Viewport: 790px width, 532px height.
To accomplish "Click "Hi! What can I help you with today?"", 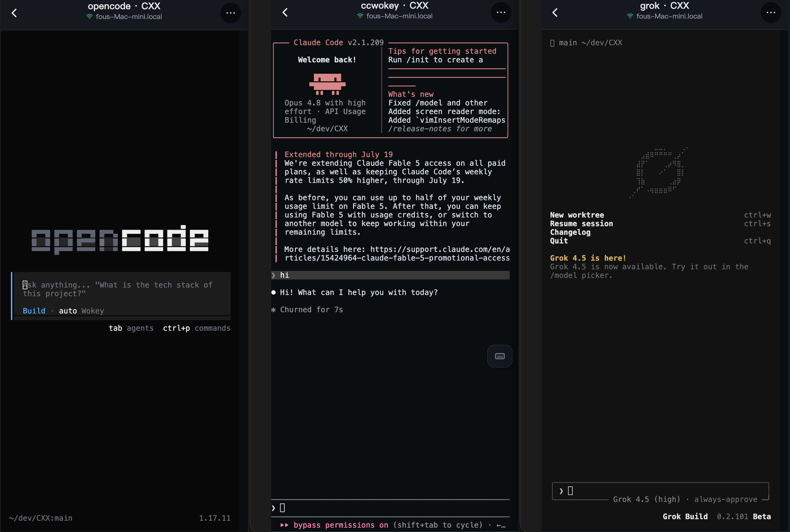I will (359, 292).
